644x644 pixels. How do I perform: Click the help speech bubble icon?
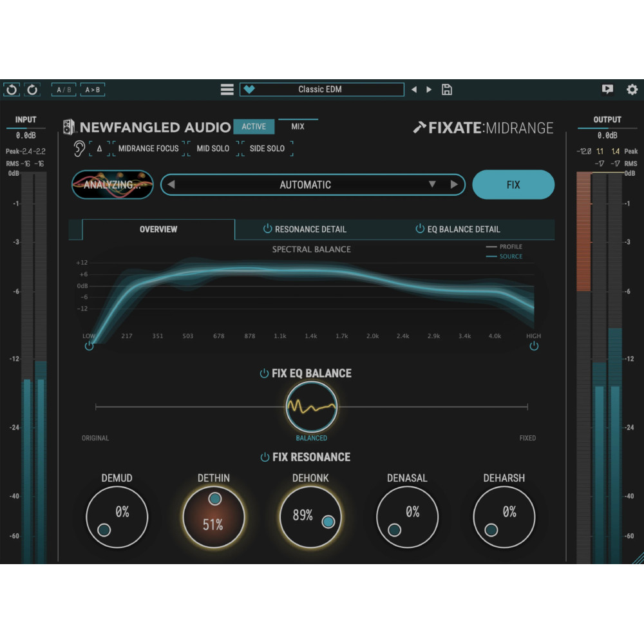(607, 90)
